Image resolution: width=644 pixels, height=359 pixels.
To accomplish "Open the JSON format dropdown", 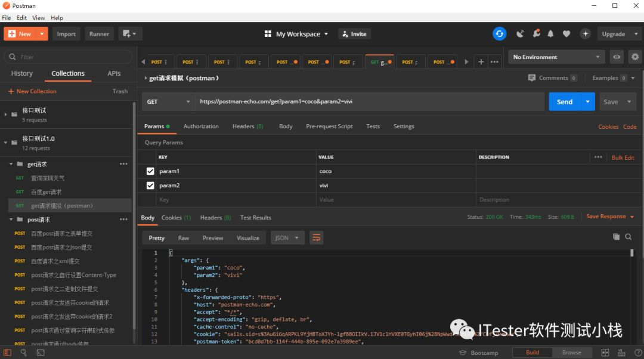I will (x=287, y=238).
